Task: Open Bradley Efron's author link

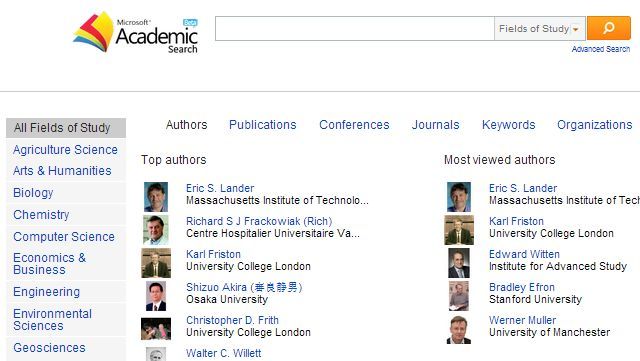Action: tap(522, 287)
